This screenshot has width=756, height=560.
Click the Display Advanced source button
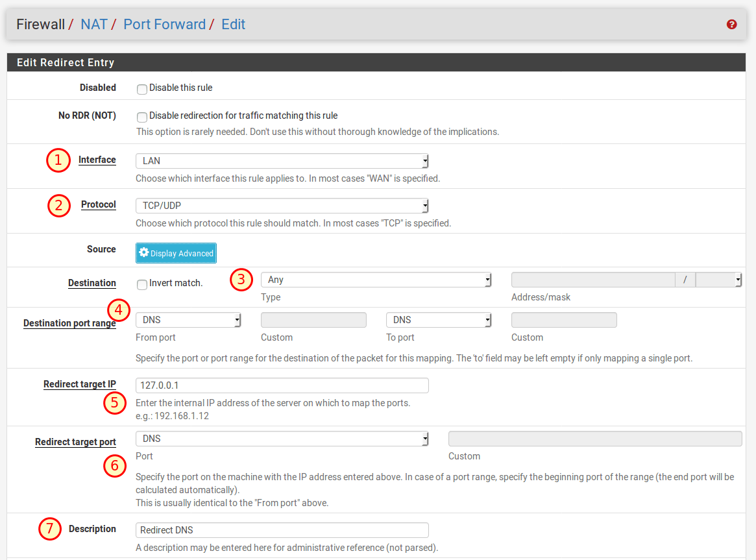[176, 253]
